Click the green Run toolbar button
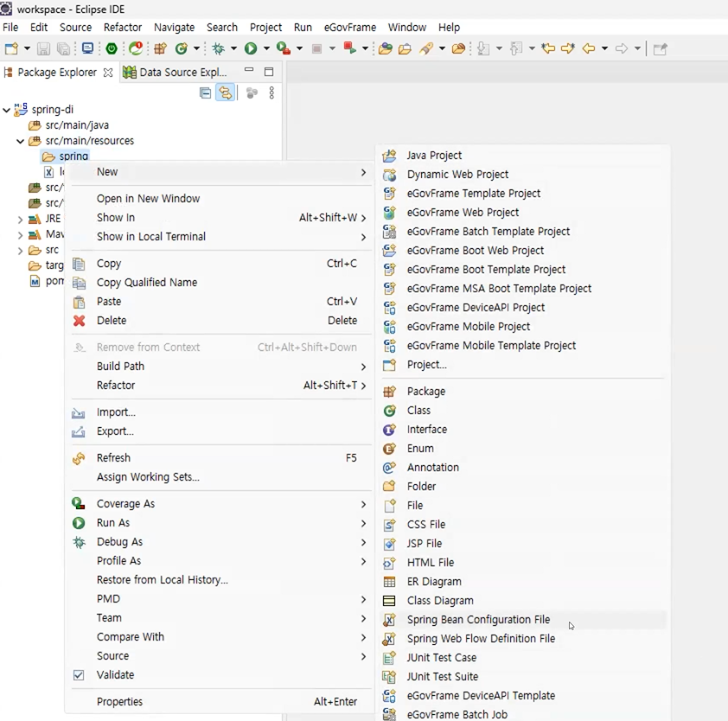The image size is (728, 721). coord(251,48)
